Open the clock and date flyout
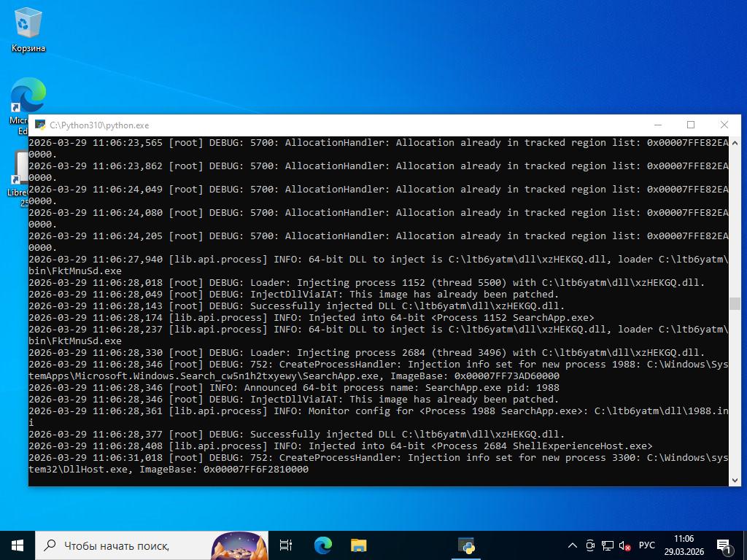Viewport: 747px width, 560px height. (684, 545)
